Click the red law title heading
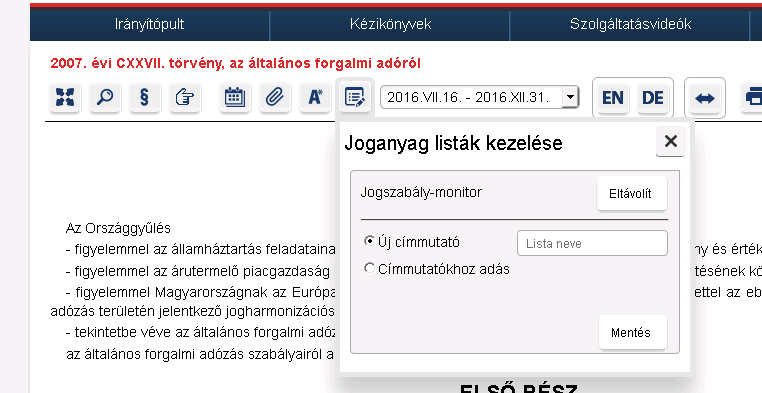762x393 pixels. coord(236,63)
